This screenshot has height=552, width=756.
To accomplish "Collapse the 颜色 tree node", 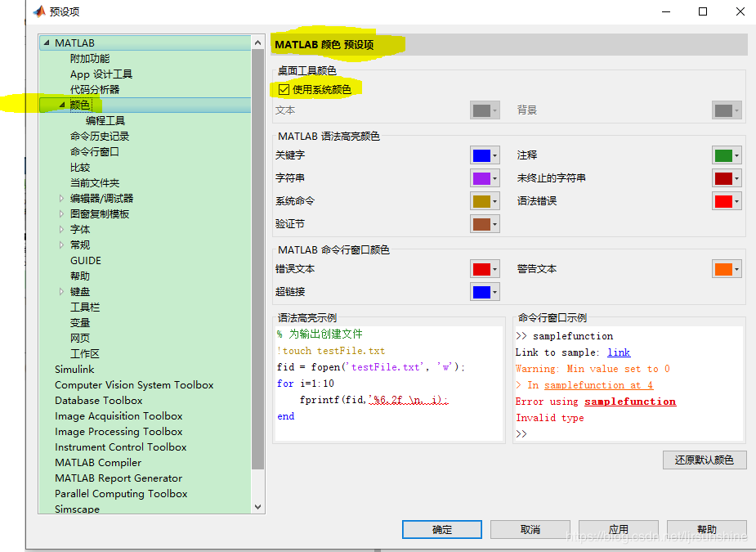I will (x=62, y=105).
